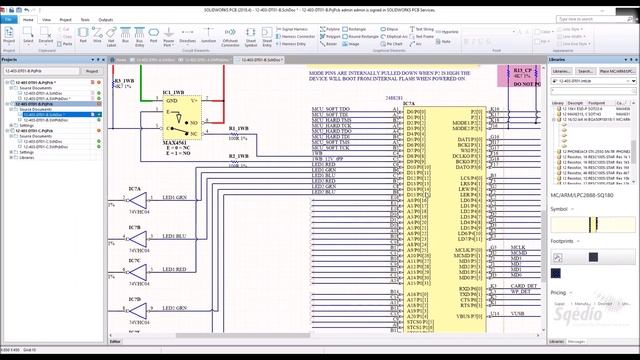Click Paste in Clipboard group
The width and height of the screenshot is (640, 360).
65,44
